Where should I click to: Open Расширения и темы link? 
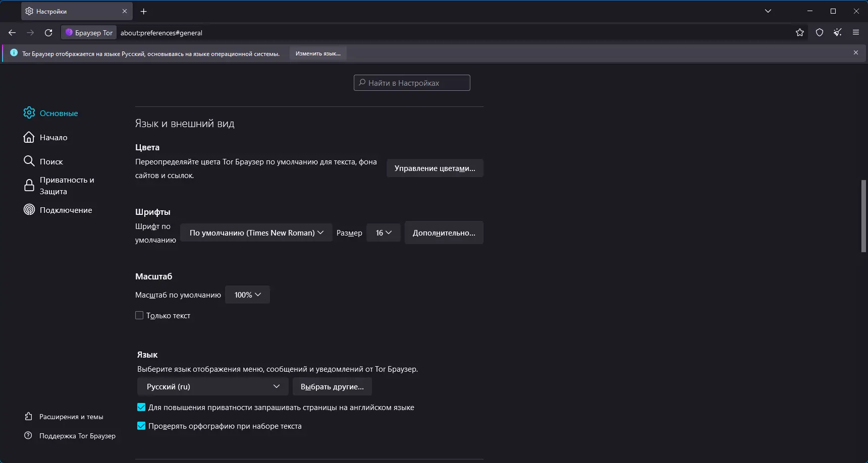[64, 417]
